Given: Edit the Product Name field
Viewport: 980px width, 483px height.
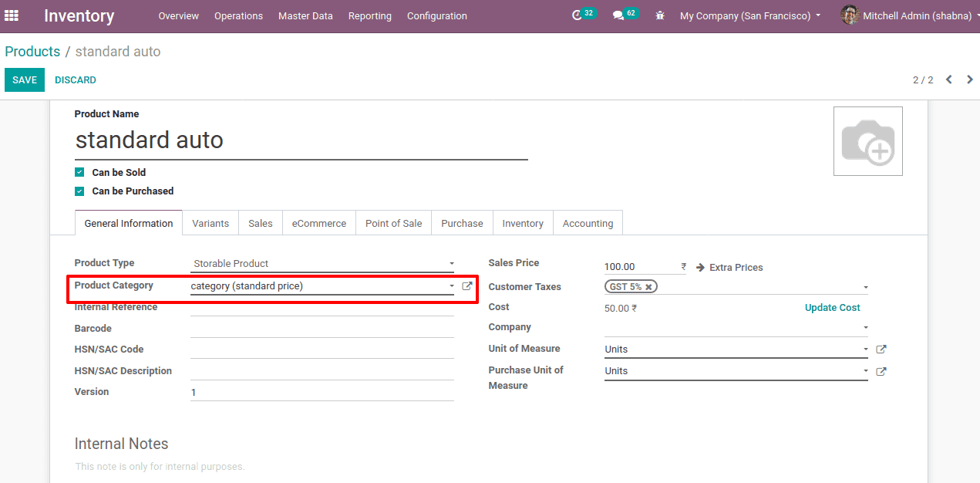Looking at the screenshot, I should pos(301,140).
